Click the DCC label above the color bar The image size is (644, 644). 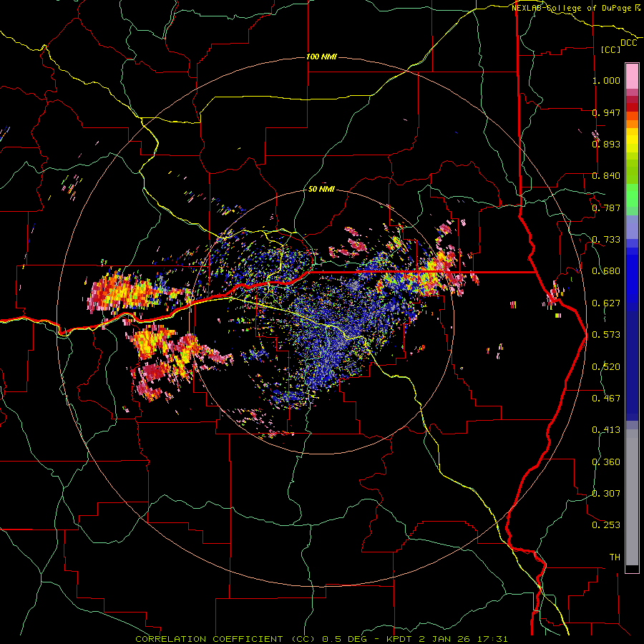(628, 43)
